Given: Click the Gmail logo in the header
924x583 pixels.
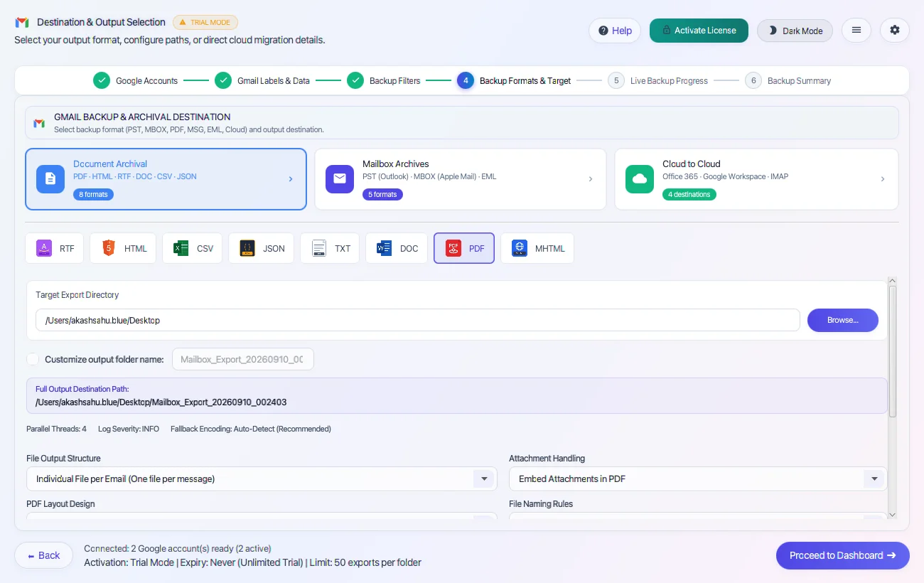Looking at the screenshot, I should pos(22,22).
